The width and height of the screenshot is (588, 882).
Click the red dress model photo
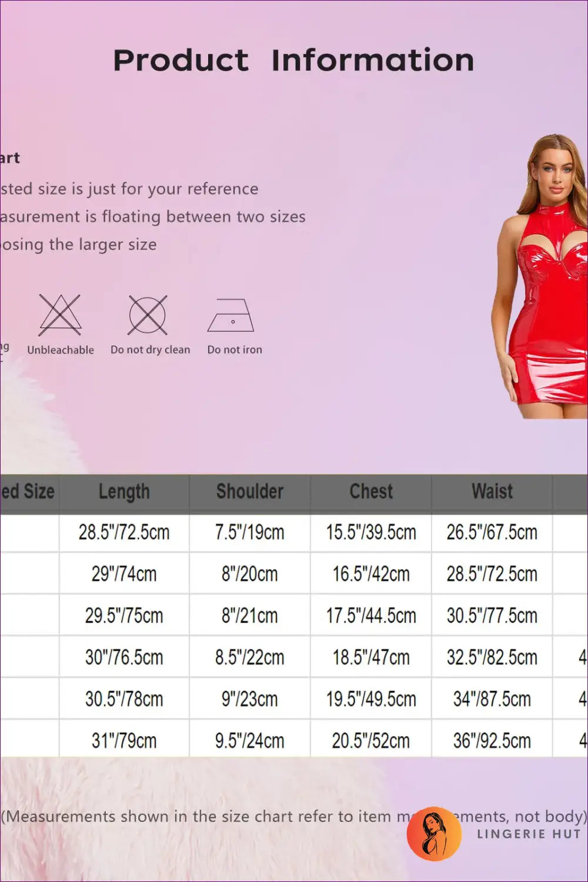[x=540, y=276]
